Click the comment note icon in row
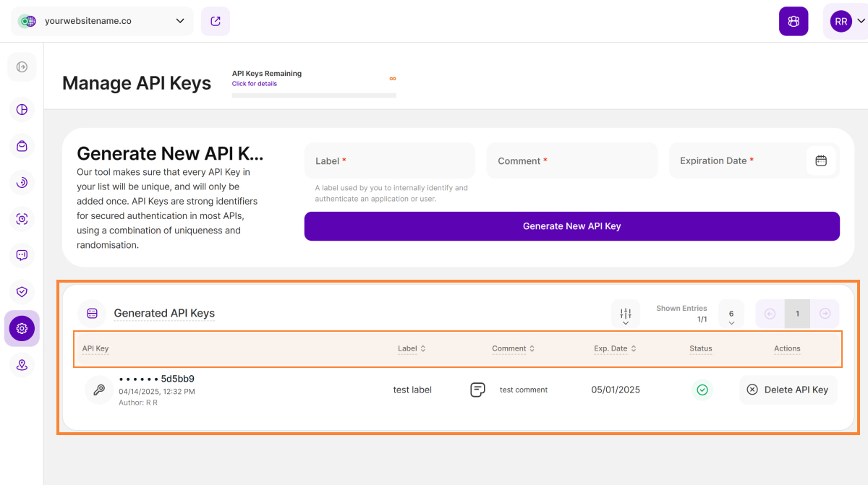The image size is (868, 485). (477, 390)
